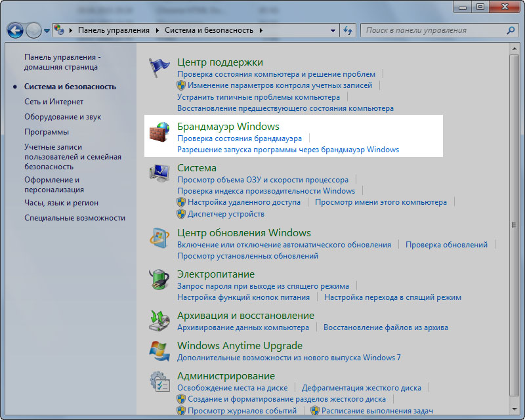Click Проверка индекса производительности Windows link

(266, 191)
